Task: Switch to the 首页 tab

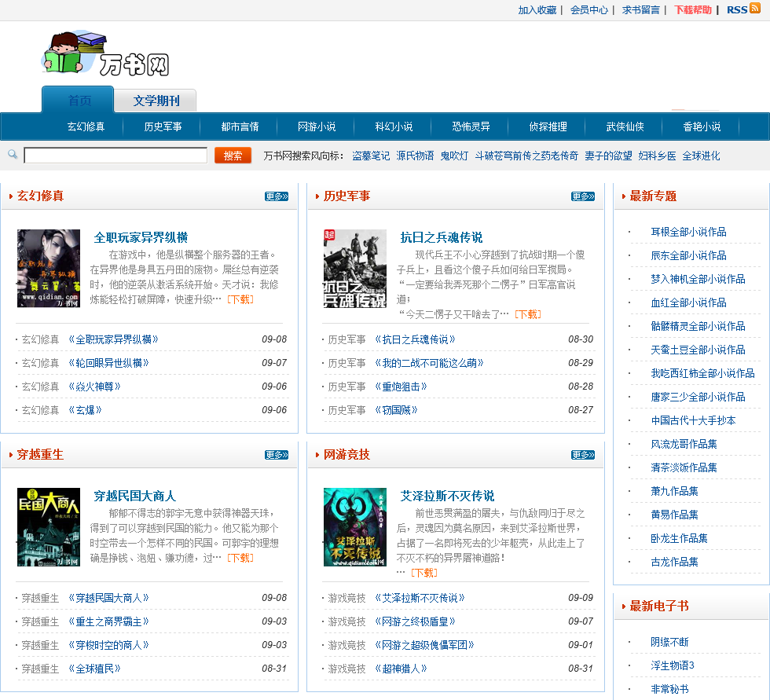Action: (x=79, y=100)
